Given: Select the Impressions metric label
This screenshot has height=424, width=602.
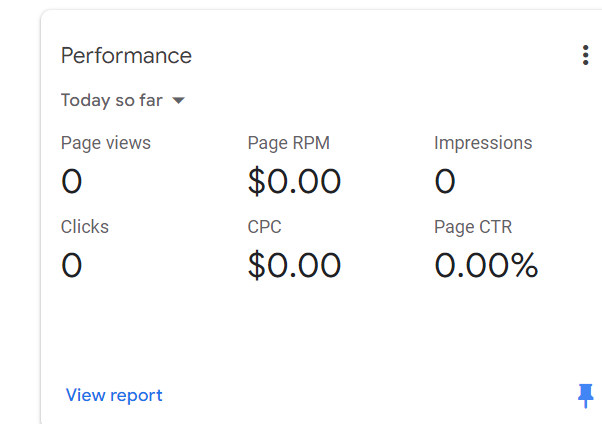Looking at the screenshot, I should click(x=483, y=143).
